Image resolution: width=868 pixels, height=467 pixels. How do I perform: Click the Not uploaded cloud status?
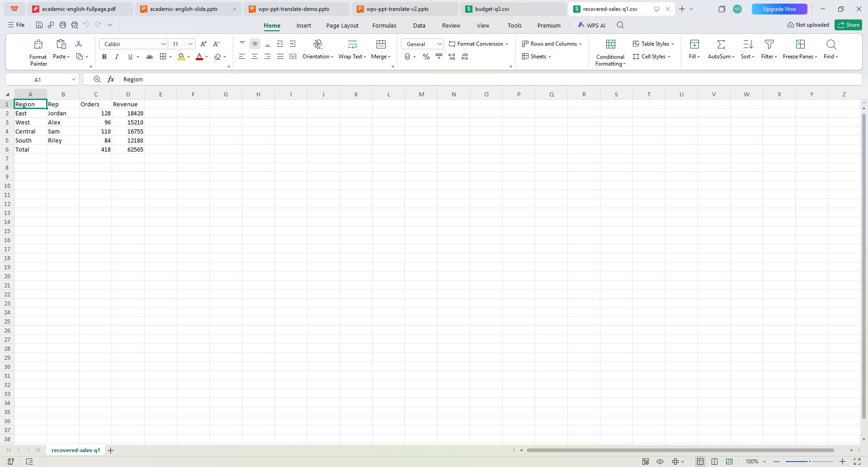pyautogui.click(x=808, y=25)
